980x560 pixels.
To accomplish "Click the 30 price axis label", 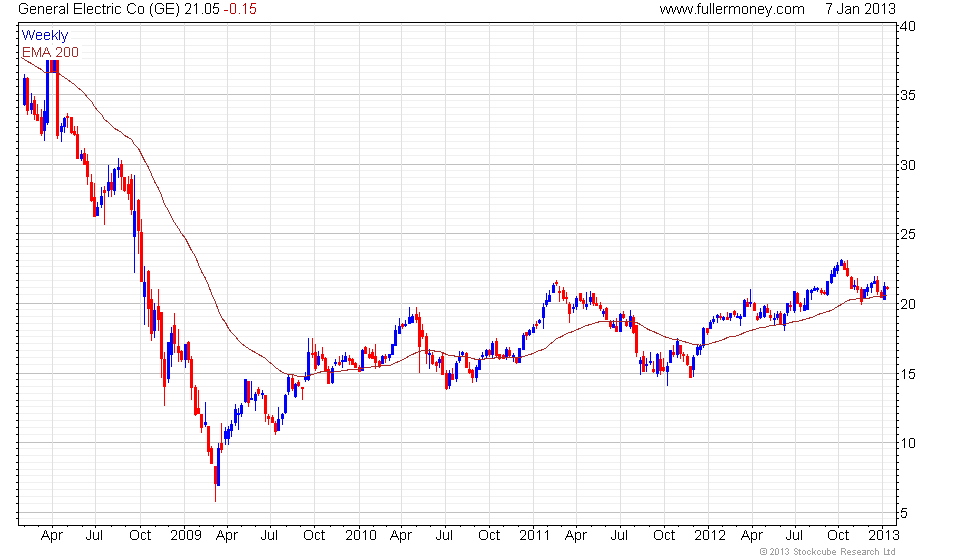I will coord(908,165).
